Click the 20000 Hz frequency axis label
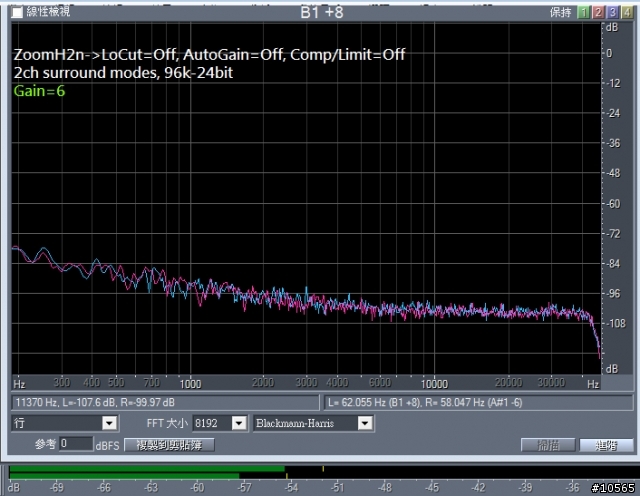Viewport: 640px width, 496px height. 508,383
